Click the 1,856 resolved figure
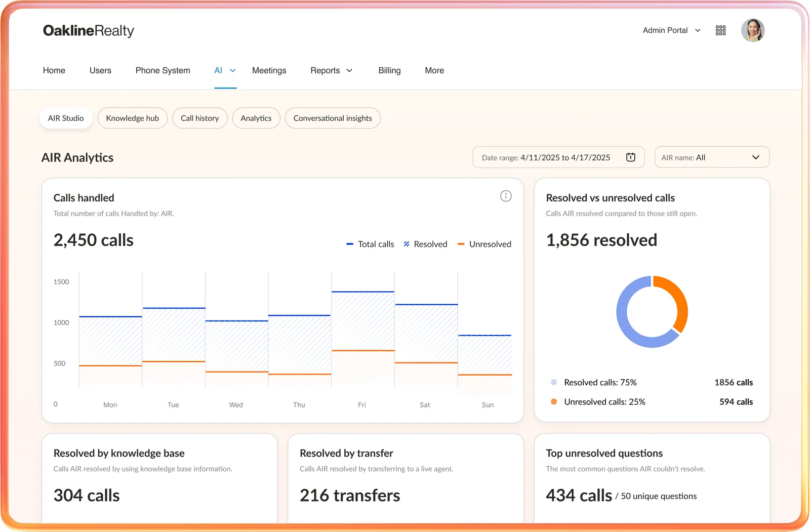Screen dimensions: 810x532 601,240
